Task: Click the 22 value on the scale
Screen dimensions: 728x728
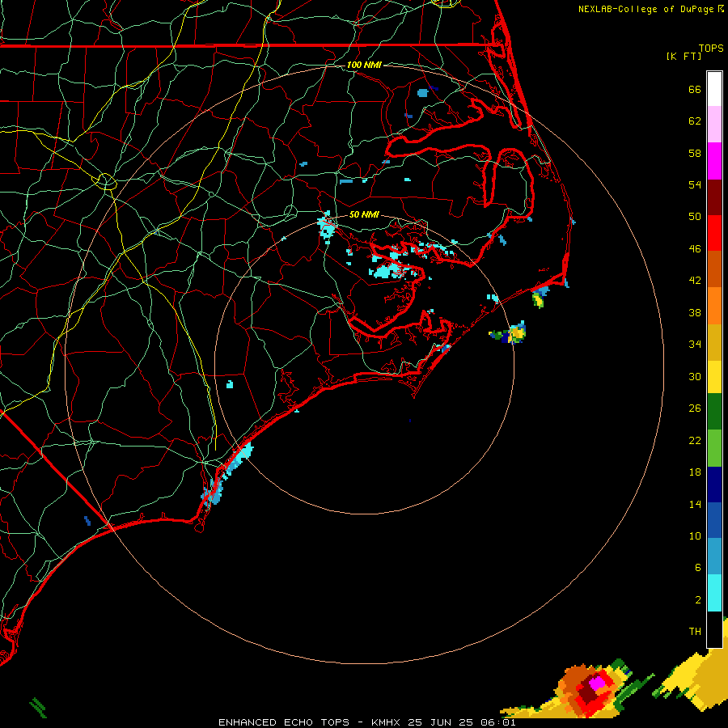Action: coord(695,440)
